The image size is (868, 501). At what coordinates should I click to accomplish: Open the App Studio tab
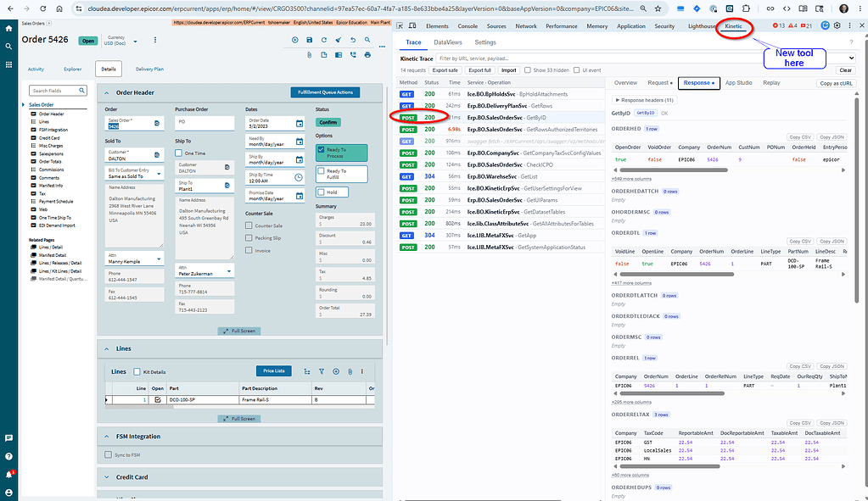[x=738, y=83]
